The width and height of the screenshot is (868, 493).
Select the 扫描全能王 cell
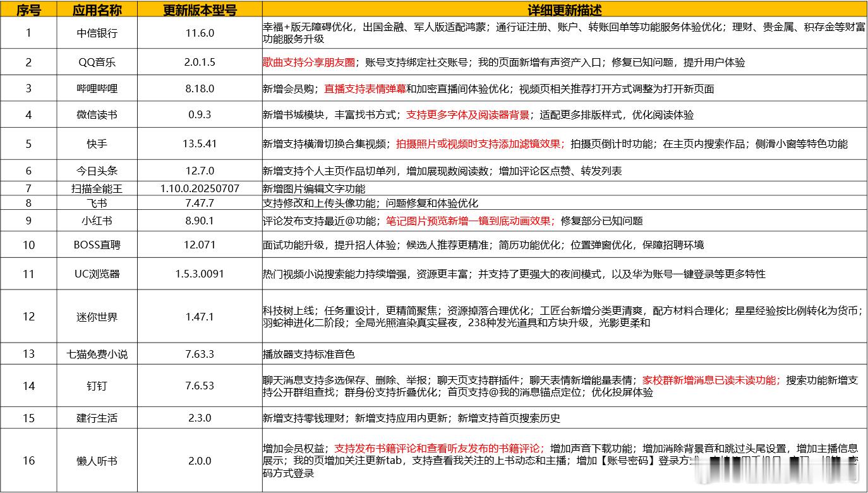pos(97,188)
